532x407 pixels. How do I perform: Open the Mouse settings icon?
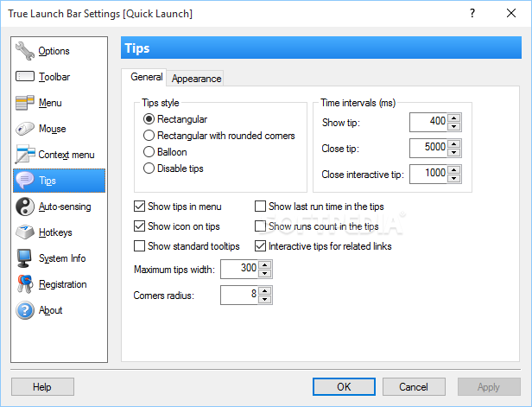click(25, 129)
